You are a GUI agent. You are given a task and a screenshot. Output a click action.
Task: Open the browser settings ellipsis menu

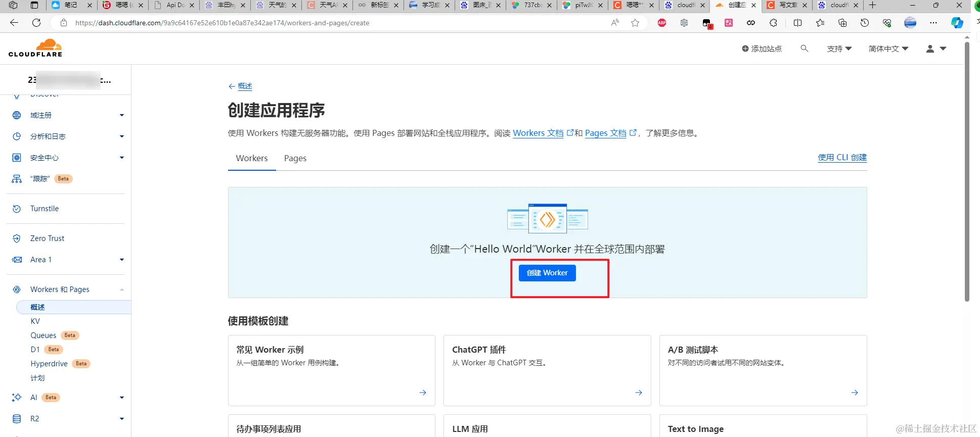pos(933,23)
